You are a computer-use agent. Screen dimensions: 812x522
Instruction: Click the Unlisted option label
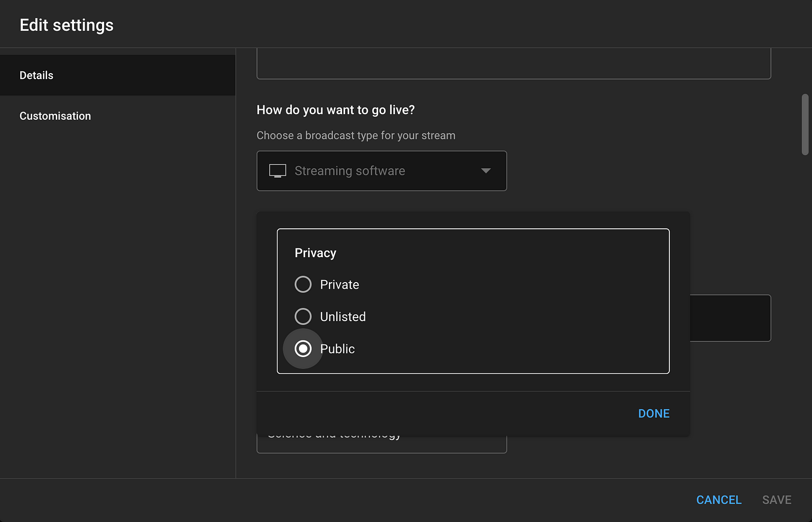(343, 317)
